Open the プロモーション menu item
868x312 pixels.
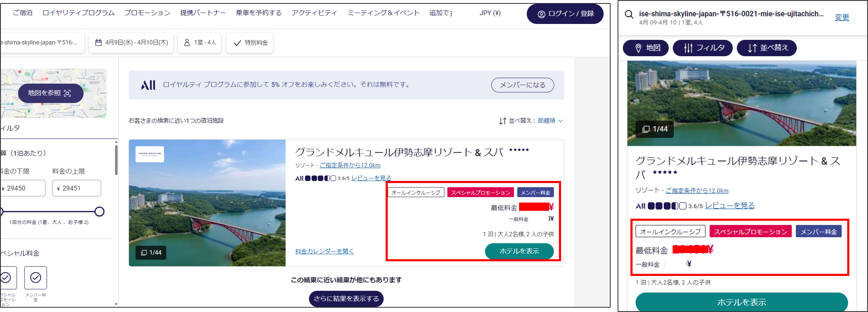(147, 13)
